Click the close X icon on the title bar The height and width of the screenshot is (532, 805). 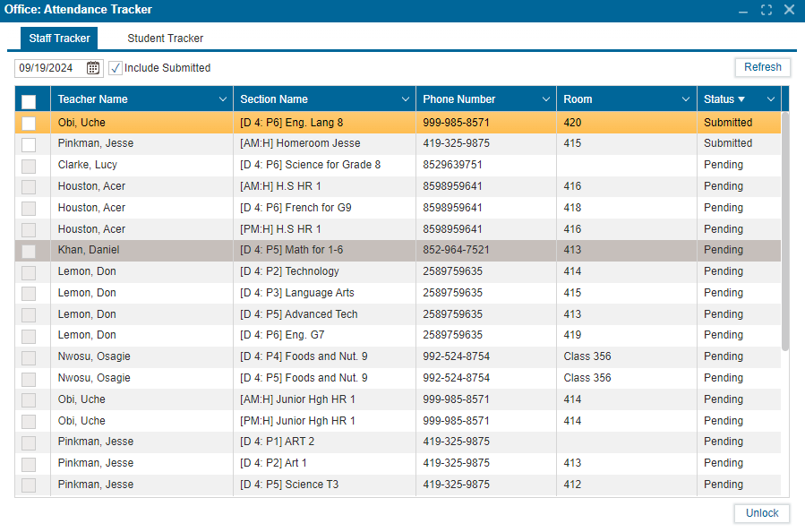pyautogui.click(x=788, y=10)
